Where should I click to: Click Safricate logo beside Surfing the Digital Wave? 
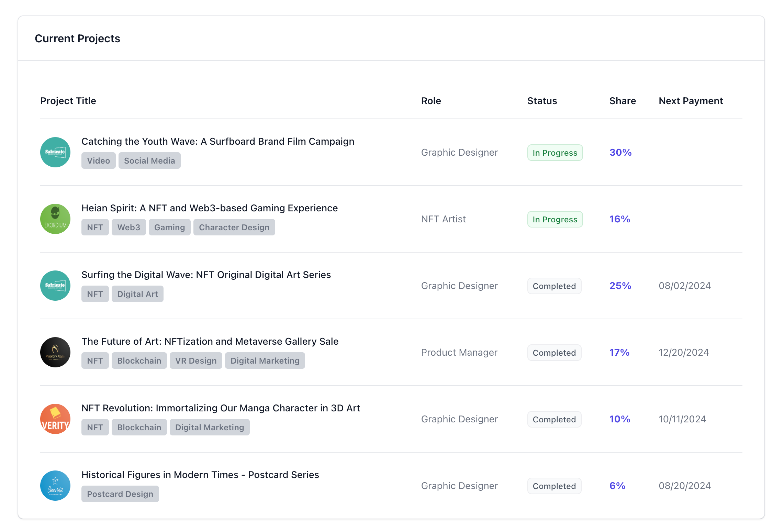point(55,286)
